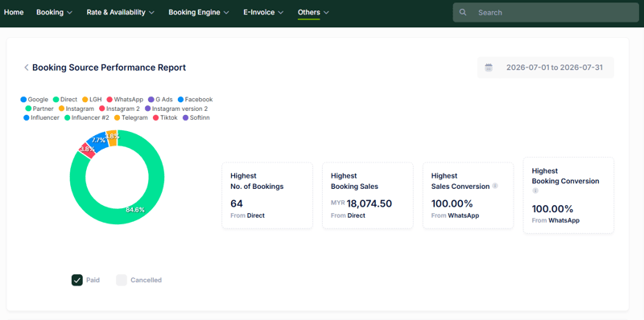
Task: Toggle the Google legend dot
Action: coord(23,99)
